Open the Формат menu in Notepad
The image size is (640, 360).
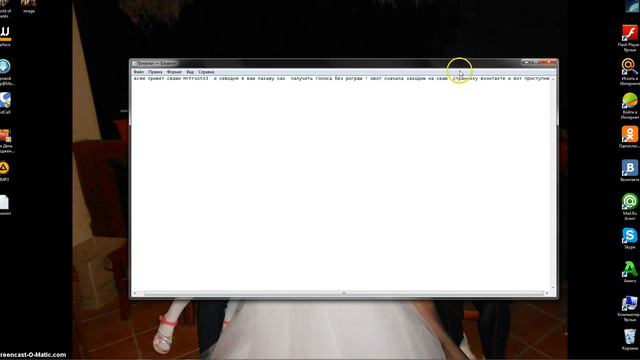click(x=174, y=72)
